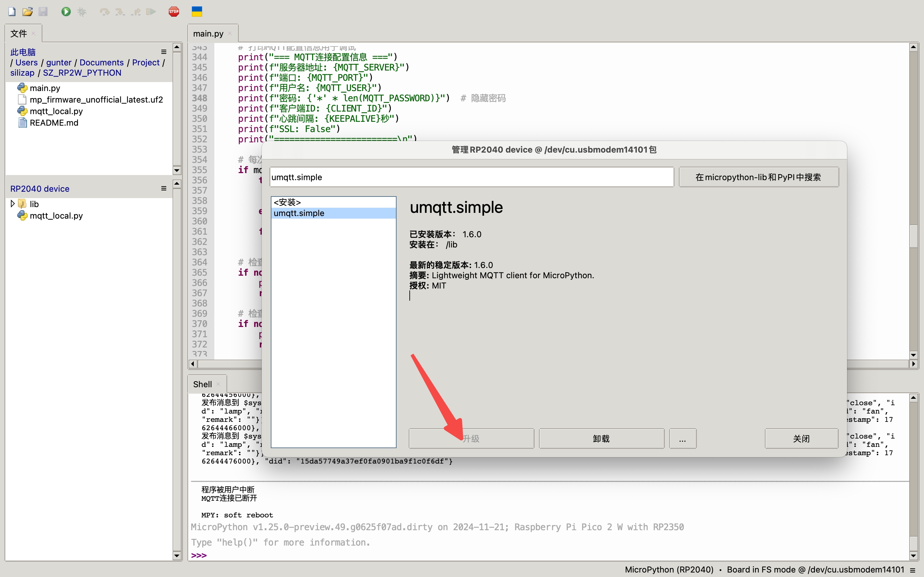The height and width of the screenshot is (577, 924).
Task: Click the Save toolbar icon
Action: click(x=44, y=12)
